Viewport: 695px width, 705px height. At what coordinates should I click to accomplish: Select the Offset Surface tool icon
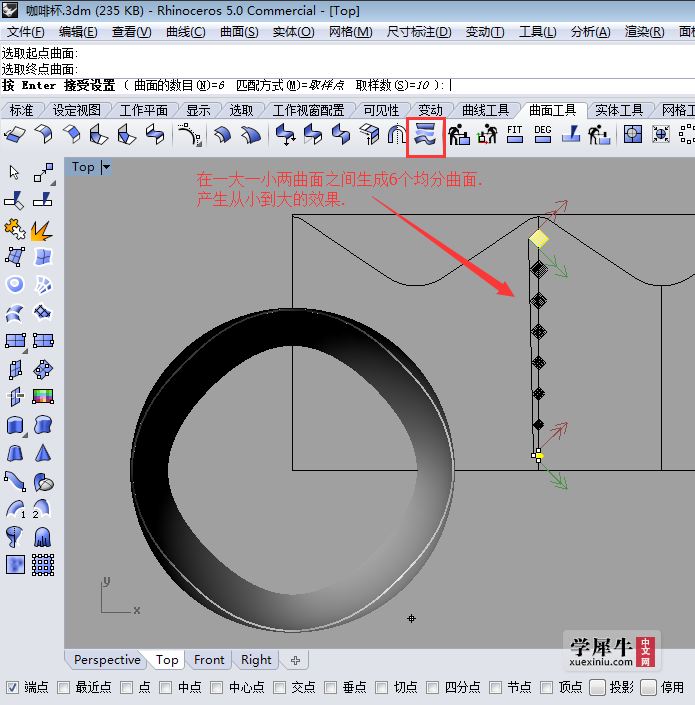[x=223, y=134]
